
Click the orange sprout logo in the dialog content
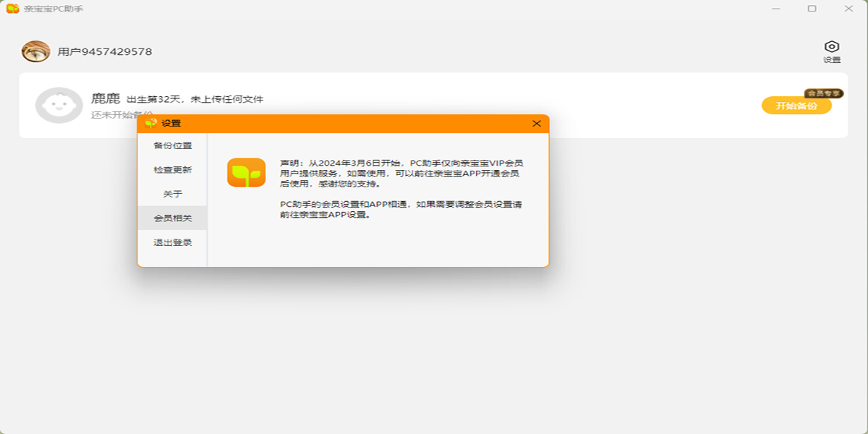[x=247, y=173]
